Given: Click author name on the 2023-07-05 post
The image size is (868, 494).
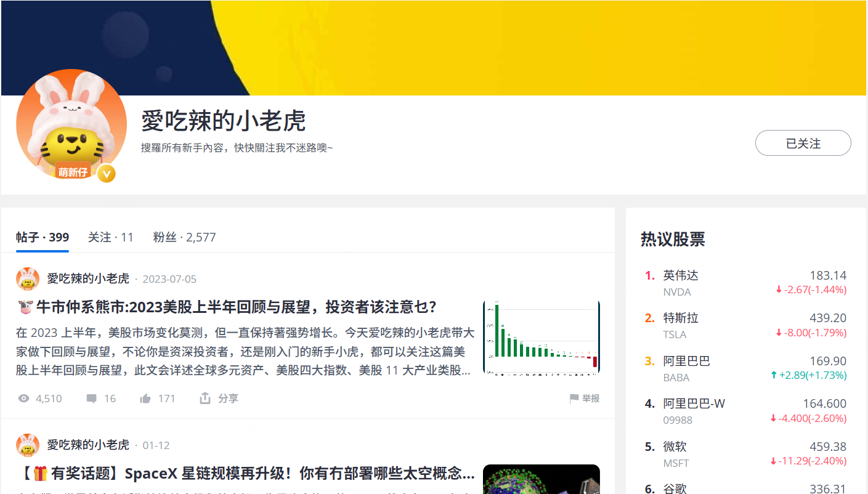Looking at the screenshot, I should [x=88, y=279].
